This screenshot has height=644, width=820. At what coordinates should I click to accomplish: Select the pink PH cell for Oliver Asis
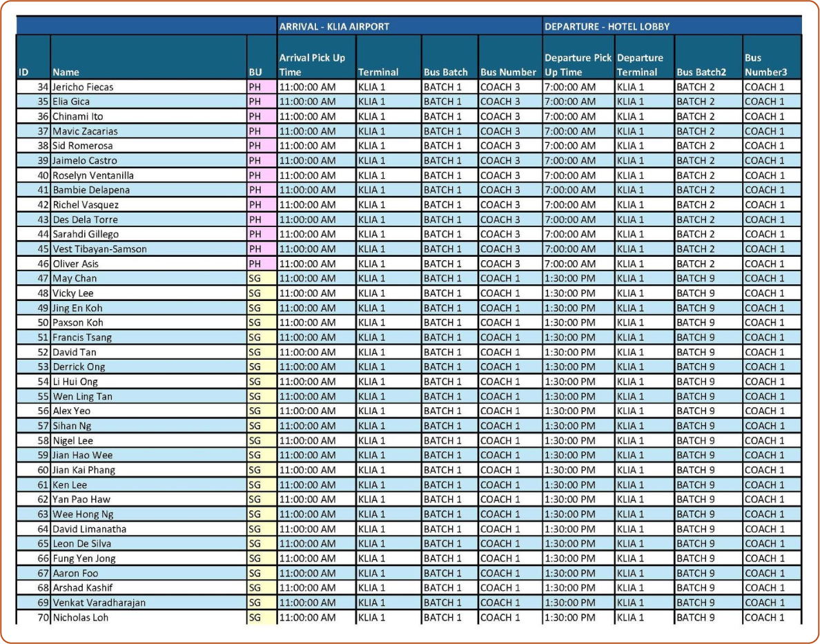coord(262,264)
